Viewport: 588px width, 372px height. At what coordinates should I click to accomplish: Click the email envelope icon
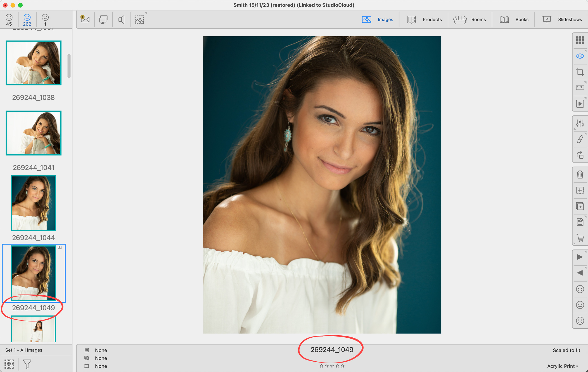pos(85,19)
